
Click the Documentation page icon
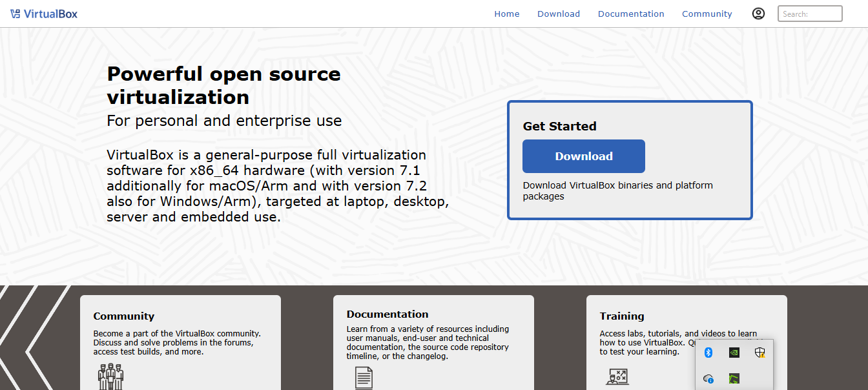tap(364, 378)
